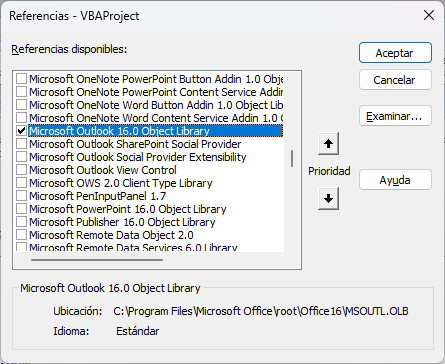This screenshot has width=445, height=364.
Task: Select Microsoft PowerPoint 16.0 Object Library row text
Action: 128,209
